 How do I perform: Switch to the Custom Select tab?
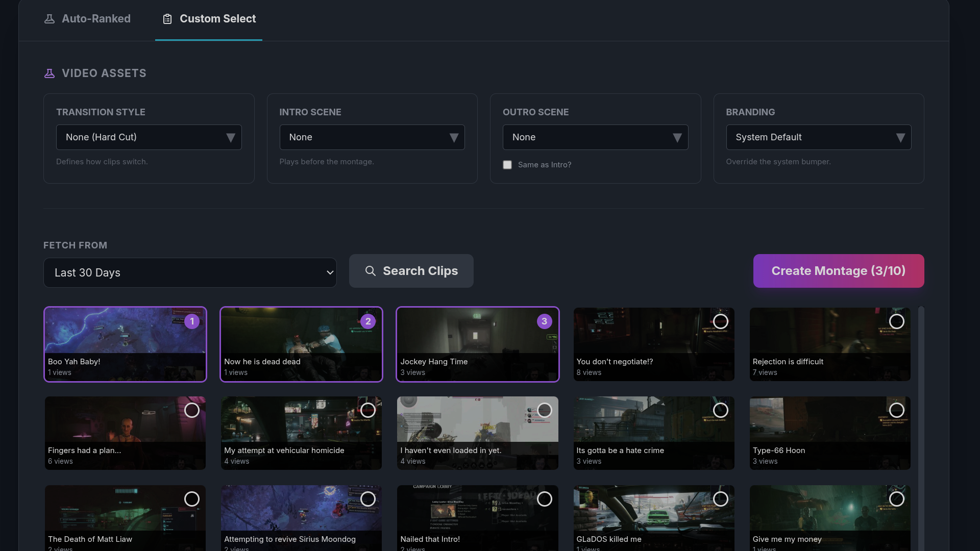tap(217, 19)
